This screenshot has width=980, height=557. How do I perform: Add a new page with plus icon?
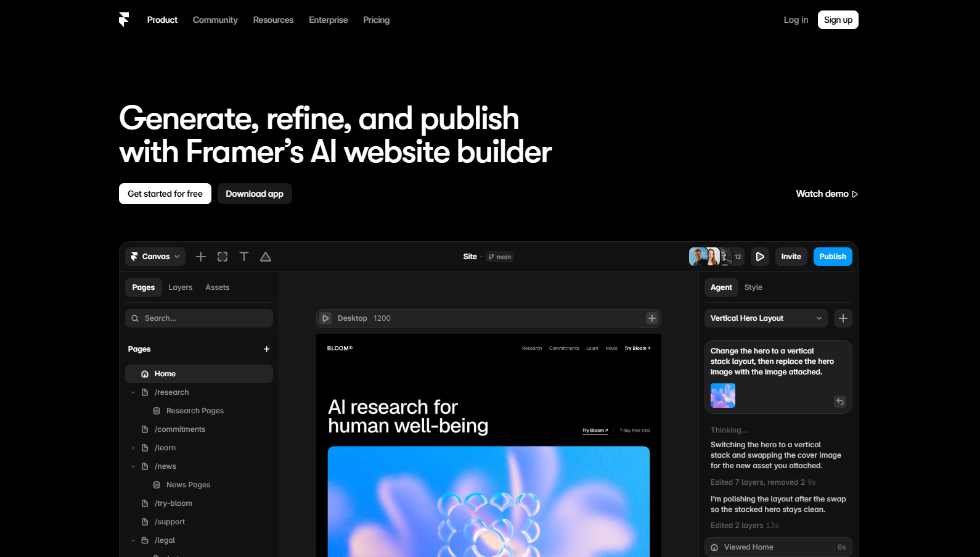pos(267,349)
